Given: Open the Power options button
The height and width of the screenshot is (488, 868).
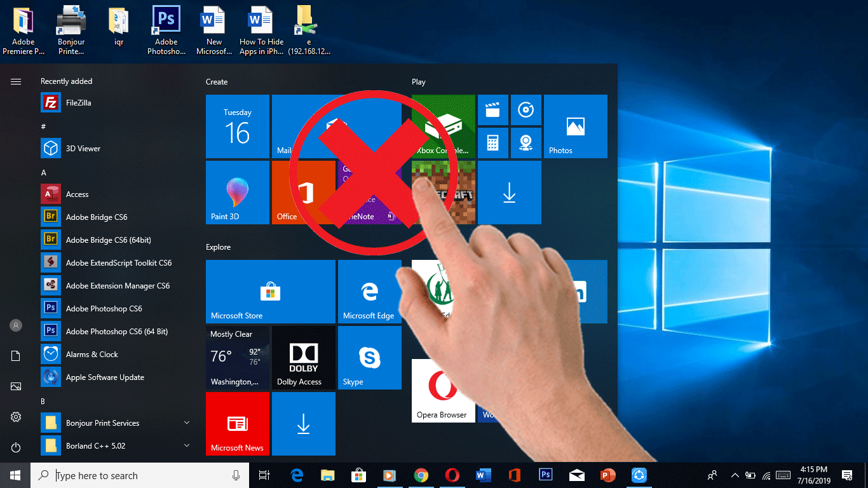Looking at the screenshot, I should 16,448.
